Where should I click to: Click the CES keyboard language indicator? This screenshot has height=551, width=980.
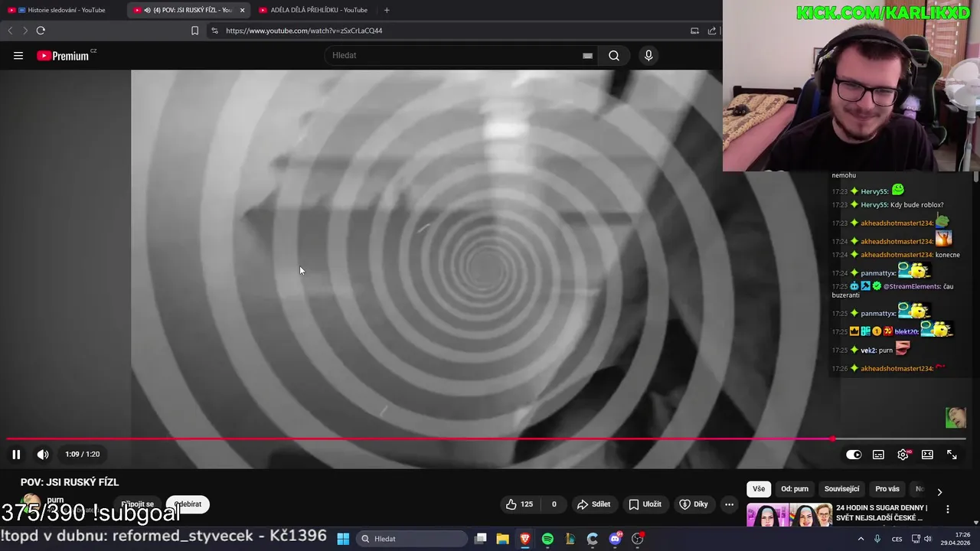pyautogui.click(x=897, y=539)
